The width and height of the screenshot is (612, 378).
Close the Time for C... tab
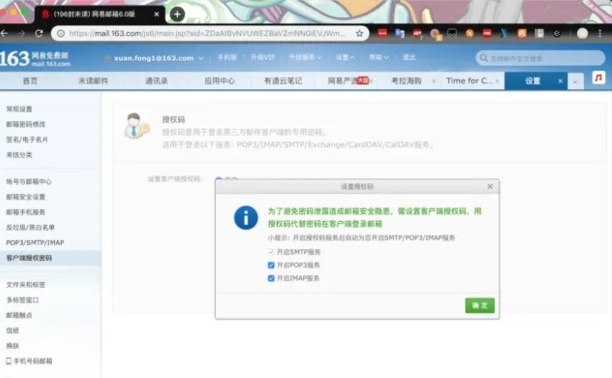click(497, 81)
